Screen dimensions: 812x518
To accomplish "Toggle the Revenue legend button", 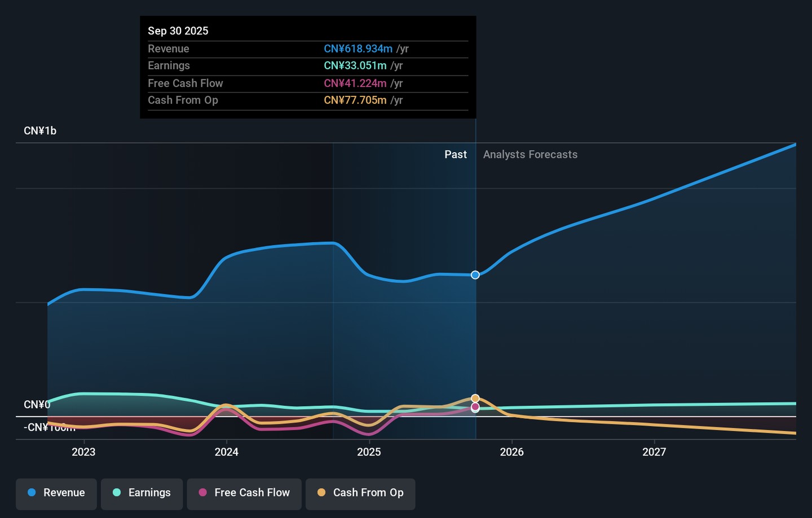I will point(56,494).
